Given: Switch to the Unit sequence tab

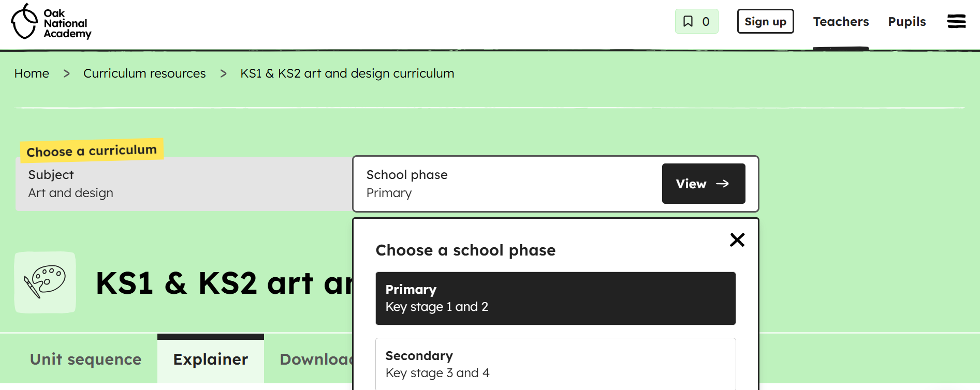Looking at the screenshot, I should [x=86, y=359].
